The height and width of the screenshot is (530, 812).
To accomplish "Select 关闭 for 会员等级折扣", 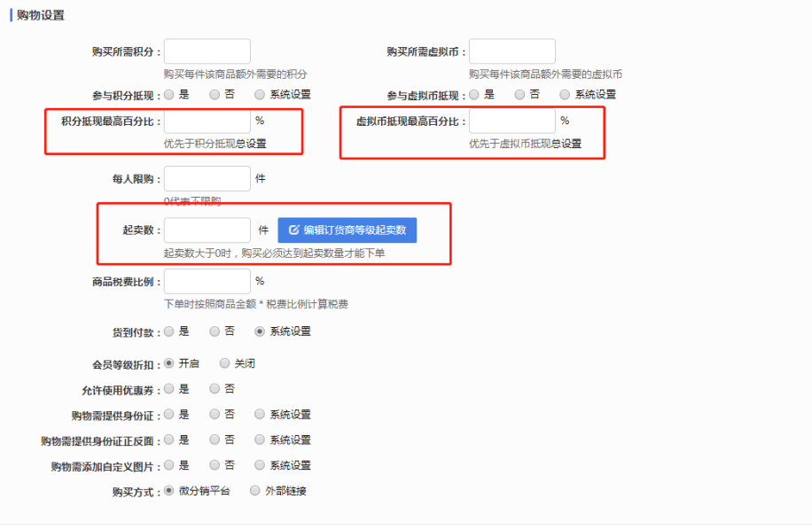I will pyautogui.click(x=224, y=363).
